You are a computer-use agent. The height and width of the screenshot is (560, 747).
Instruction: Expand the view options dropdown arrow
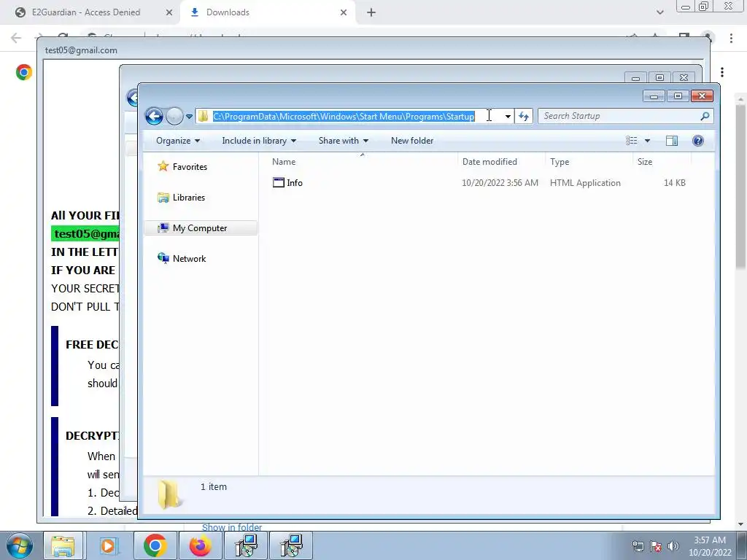coord(647,141)
